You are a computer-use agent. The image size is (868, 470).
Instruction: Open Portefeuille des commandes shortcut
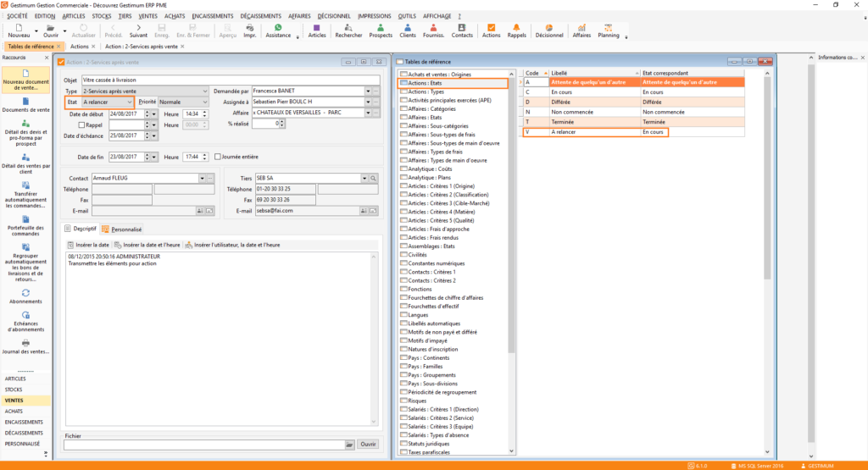[x=25, y=225]
